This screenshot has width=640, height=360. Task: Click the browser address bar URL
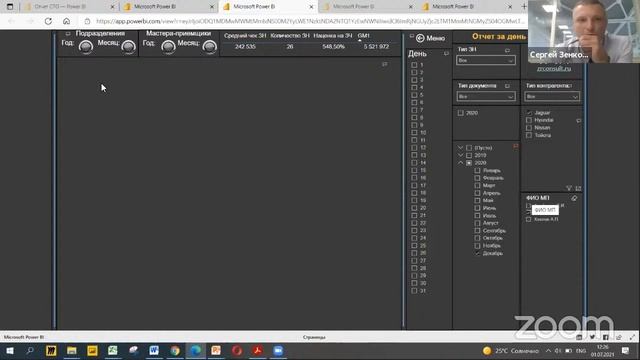click(x=310, y=21)
